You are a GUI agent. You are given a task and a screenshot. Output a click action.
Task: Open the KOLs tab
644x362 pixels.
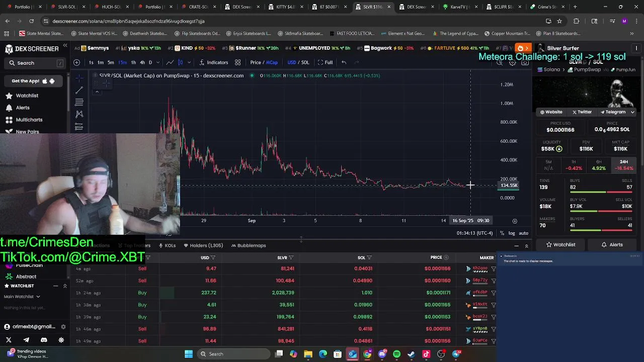click(x=167, y=245)
